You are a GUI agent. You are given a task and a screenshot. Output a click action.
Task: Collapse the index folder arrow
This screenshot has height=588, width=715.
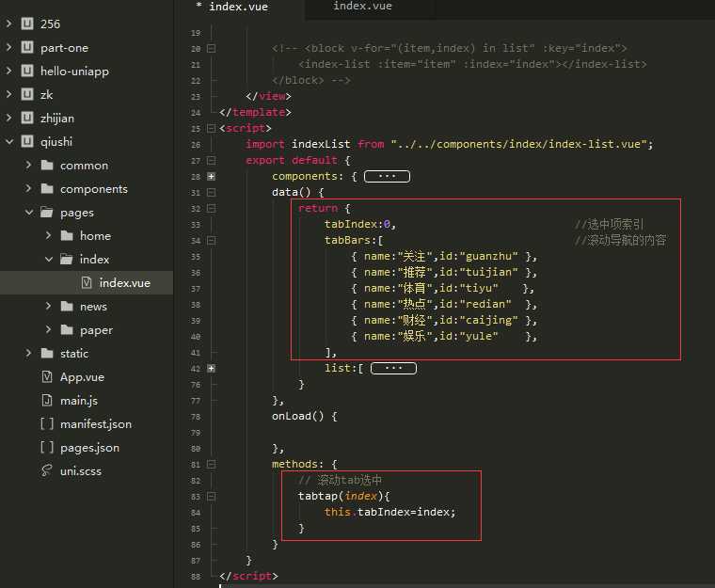coord(49,259)
